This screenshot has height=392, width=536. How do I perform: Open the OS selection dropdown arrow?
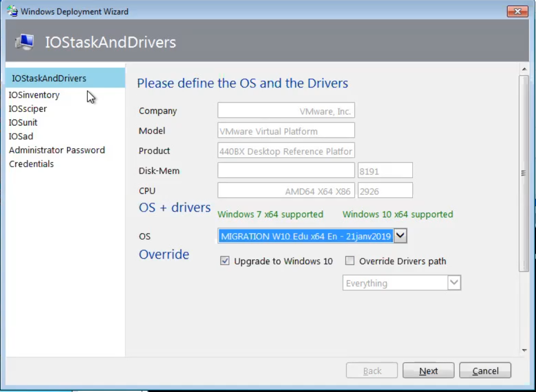(400, 236)
